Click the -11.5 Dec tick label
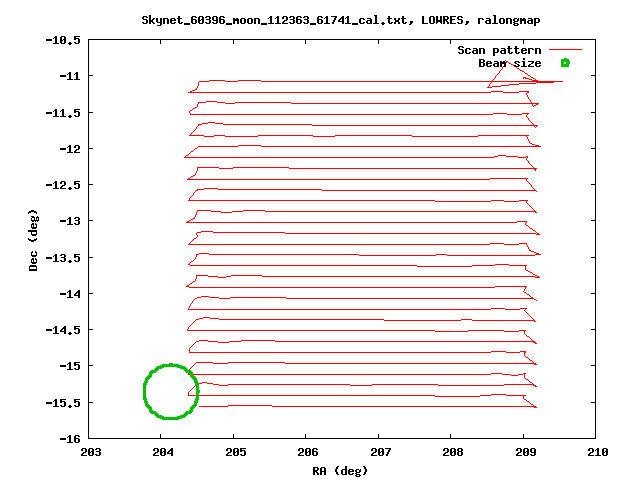640x480 pixels. pyautogui.click(x=63, y=113)
